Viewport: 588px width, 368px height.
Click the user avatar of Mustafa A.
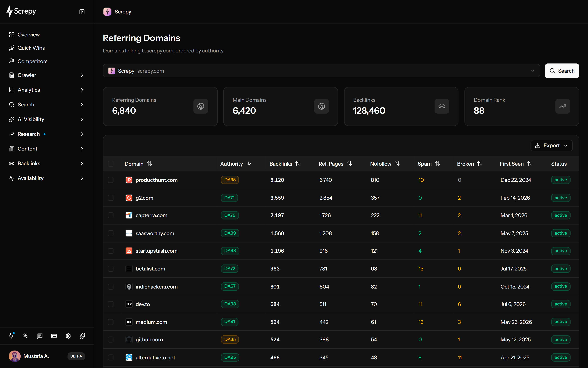15,356
